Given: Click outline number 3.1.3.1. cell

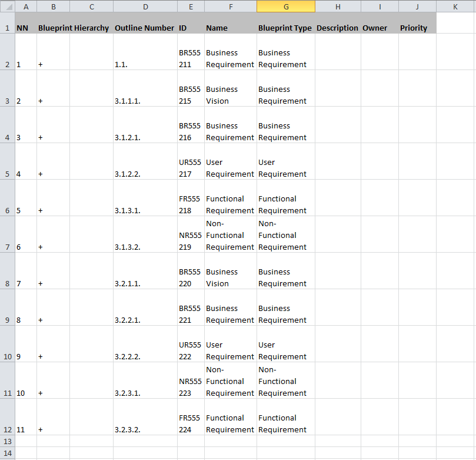Looking at the screenshot, I should tap(145, 198).
